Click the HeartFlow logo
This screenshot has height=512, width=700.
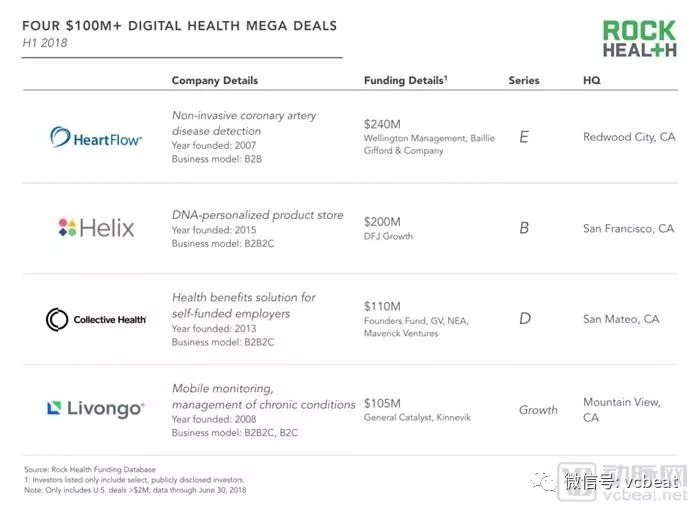(x=96, y=138)
